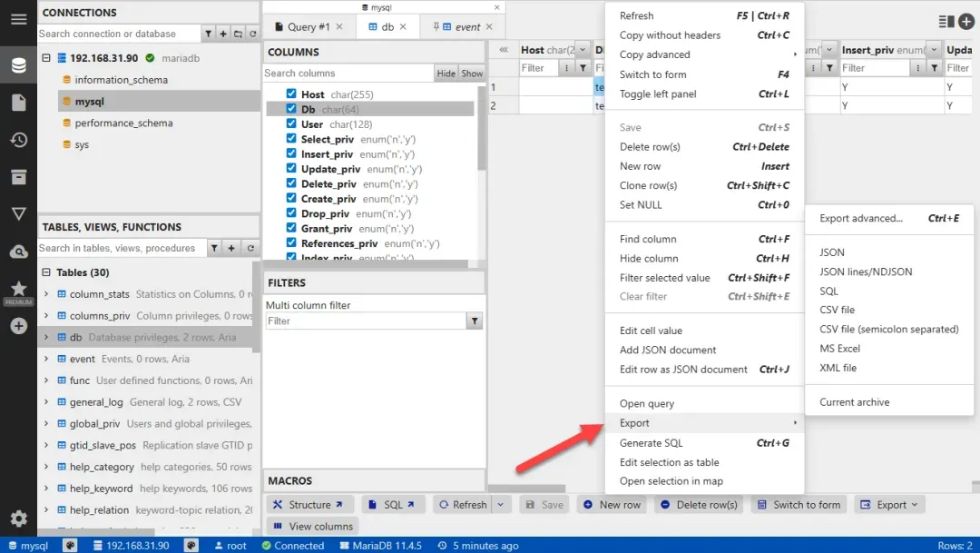The image size is (980, 553).
Task: Expand the general_log table node
Action: (x=46, y=402)
